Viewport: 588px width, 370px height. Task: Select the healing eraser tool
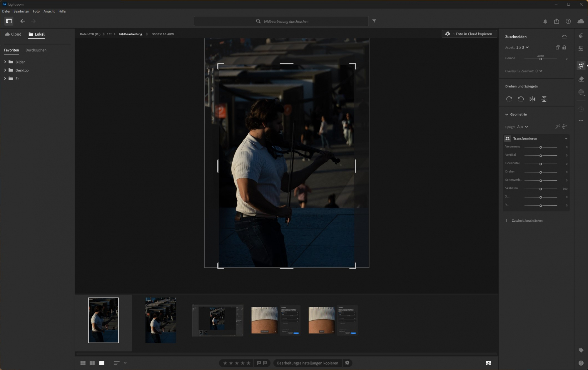pyautogui.click(x=581, y=79)
